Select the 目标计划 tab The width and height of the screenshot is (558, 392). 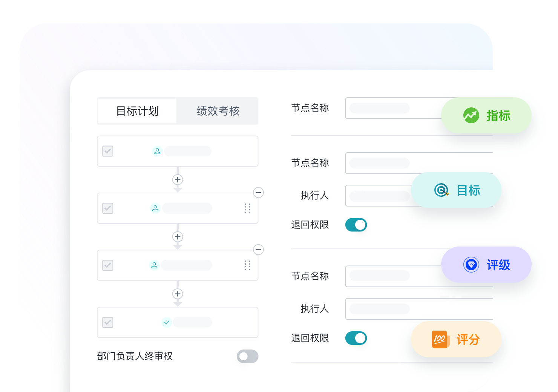pos(137,111)
